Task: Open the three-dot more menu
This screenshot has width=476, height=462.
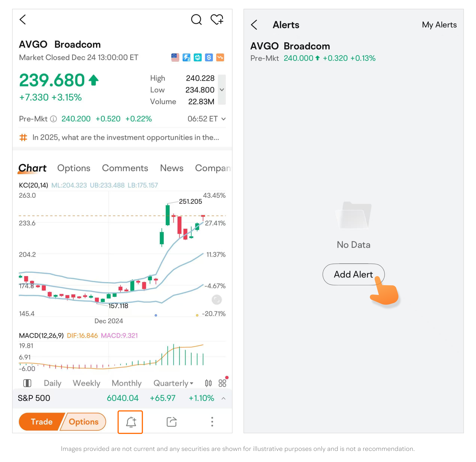Action: click(x=212, y=422)
